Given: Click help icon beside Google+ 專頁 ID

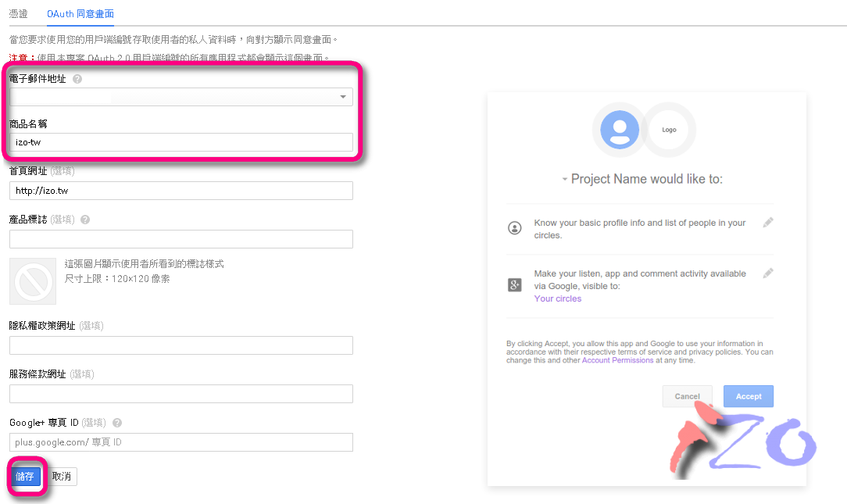Looking at the screenshot, I should [116, 423].
